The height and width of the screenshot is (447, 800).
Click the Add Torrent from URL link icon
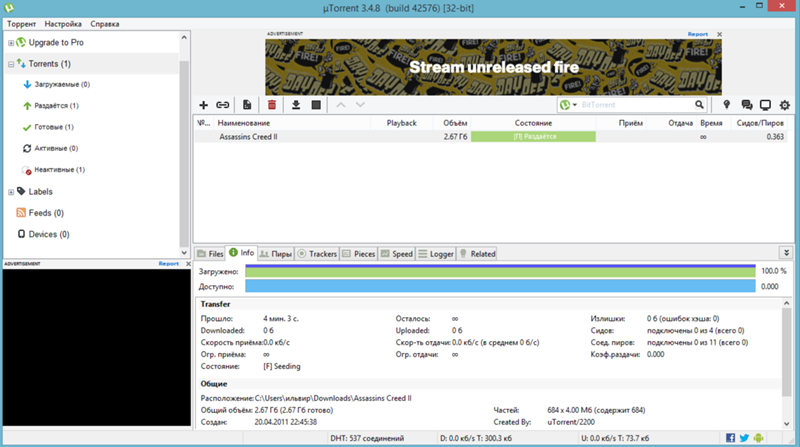[x=223, y=104]
